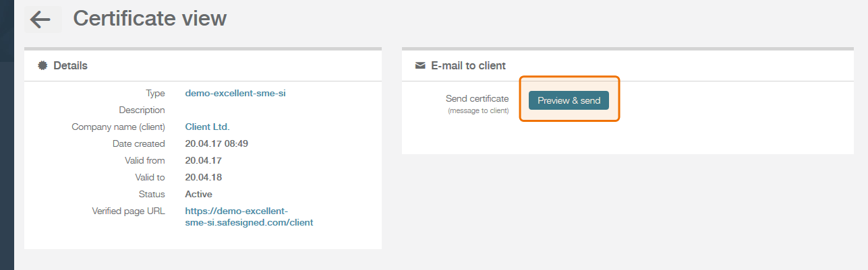Image resolution: width=868 pixels, height=270 pixels.
Task: Click the Company name (client) label
Action: (x=119, y=127)
